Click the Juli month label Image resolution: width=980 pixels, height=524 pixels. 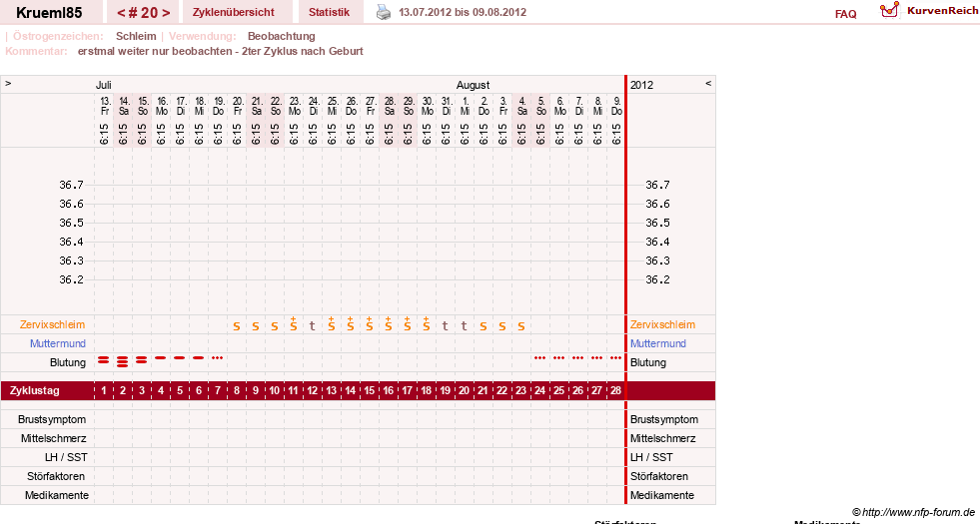point(103,85)
